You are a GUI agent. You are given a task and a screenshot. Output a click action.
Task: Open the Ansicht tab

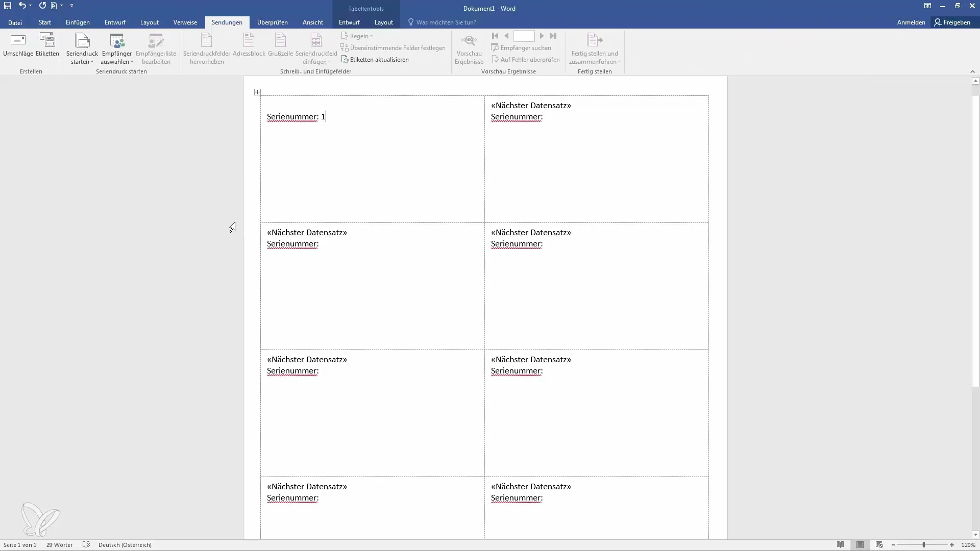(312, 22)
